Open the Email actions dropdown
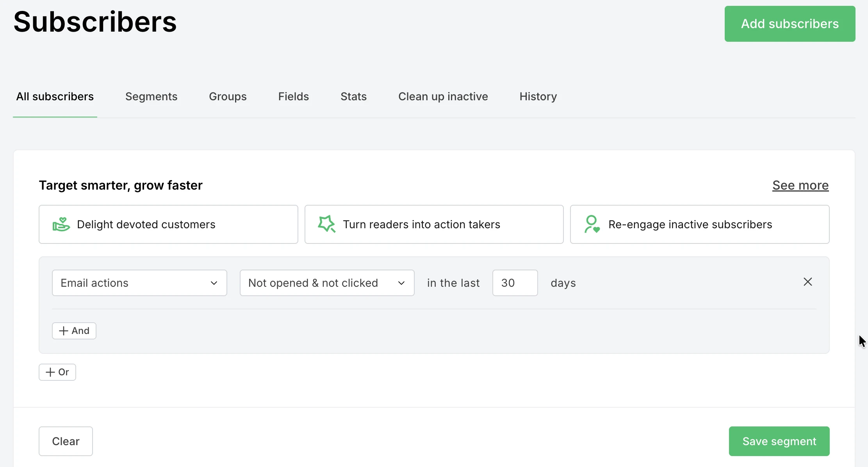The height and width of the screenshot is (467, 868). [139, 283]
